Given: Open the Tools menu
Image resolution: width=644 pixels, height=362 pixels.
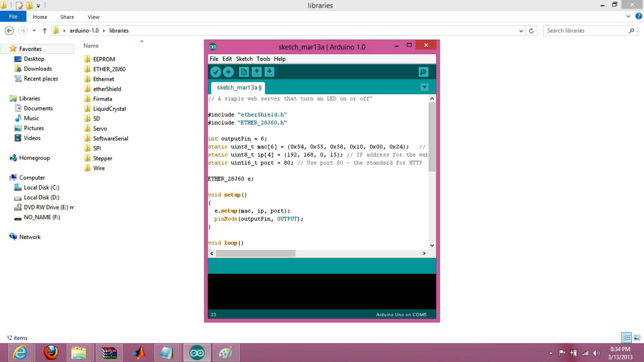Looking at the screenshot, I should click(x=263, y=59).
